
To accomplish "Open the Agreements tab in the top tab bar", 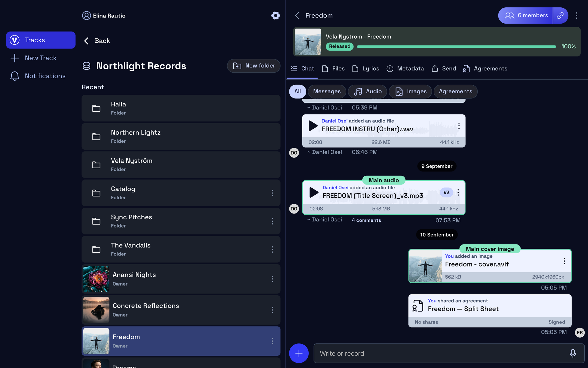I will [485, 69].
